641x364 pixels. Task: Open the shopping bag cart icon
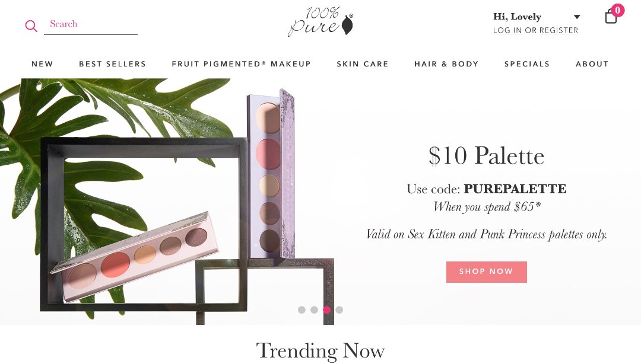tap(611, 17)
